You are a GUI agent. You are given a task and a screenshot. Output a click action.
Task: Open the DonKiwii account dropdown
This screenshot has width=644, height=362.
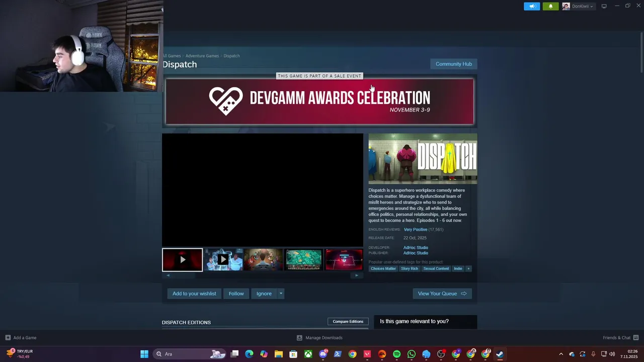click(578, 6)
